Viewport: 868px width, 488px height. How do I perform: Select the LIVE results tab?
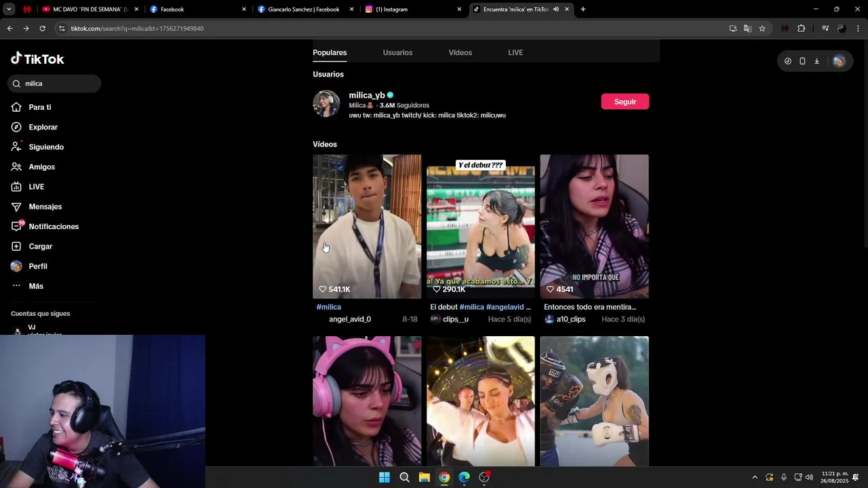point(515,52)
